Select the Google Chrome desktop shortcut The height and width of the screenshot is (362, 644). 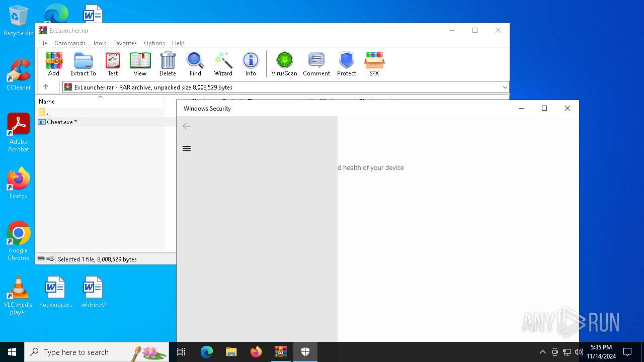point(19,241)
